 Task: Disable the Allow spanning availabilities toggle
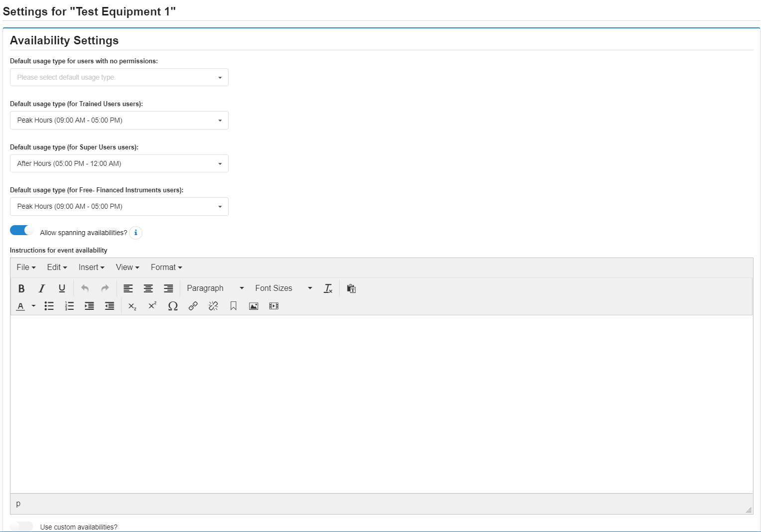tap(22, 230)
